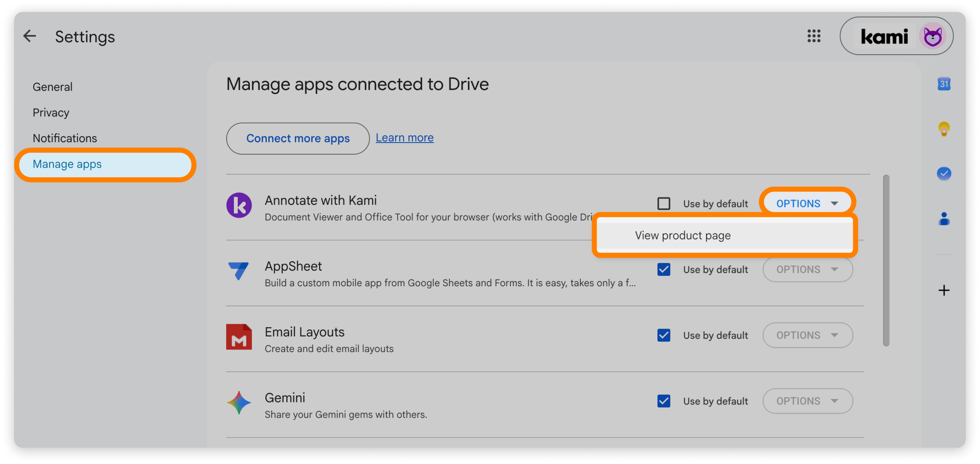Viewport: 980px width, 464px height.
Task: Switch to Notifications settings section
Action: click(65, 138)
